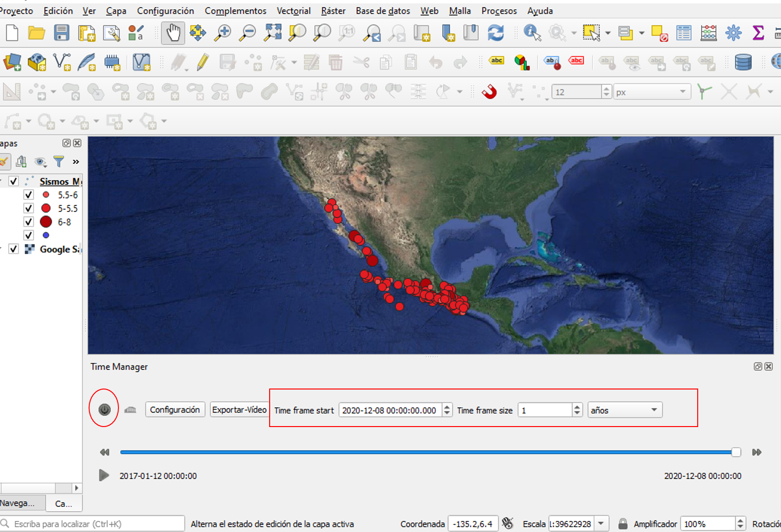Toggle Time Manager power button
Viewport: 781px width, 532px height.
tap(104, 409)
